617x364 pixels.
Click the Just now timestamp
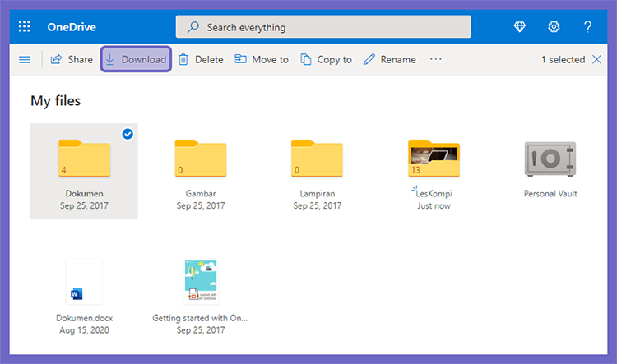(x=434, y=205)
